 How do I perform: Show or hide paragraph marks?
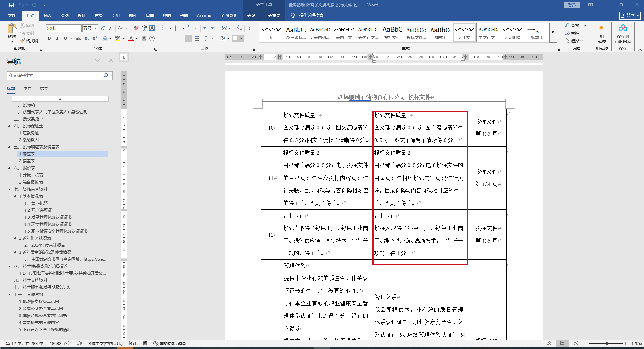(250, 28)
